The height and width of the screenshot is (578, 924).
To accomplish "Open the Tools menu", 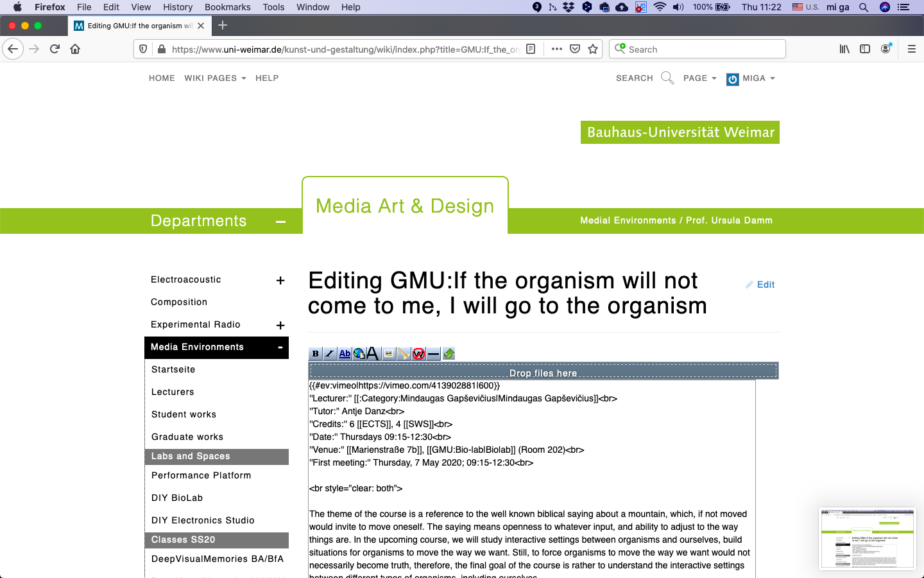I will click(273, 7).
